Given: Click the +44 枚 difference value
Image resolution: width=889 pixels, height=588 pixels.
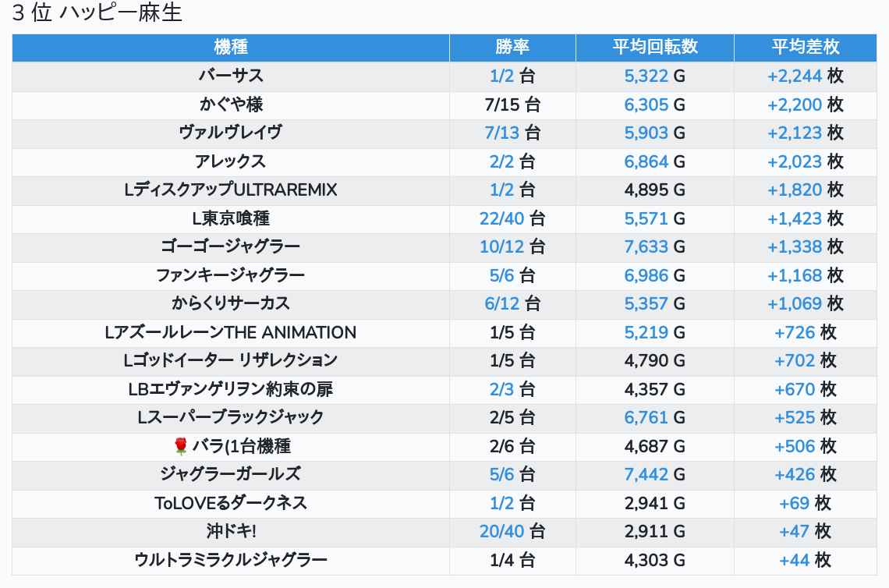Looking at the screenshot, I should point(805,560).
